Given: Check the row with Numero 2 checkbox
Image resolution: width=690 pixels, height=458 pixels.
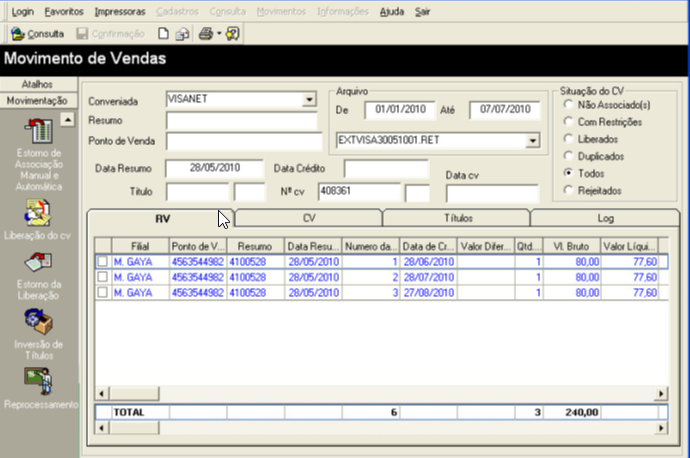Looking at the screenshot, I should pos(103,277).
